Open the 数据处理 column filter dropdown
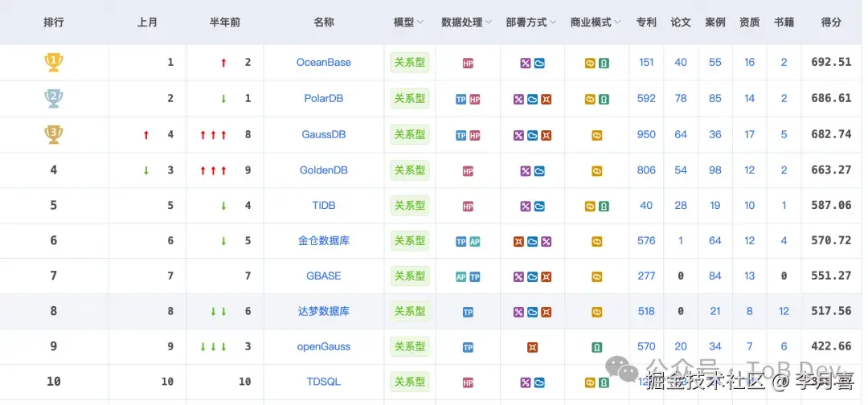The height and width of the screenshot is (405, 868). click(x=489, y=22)
